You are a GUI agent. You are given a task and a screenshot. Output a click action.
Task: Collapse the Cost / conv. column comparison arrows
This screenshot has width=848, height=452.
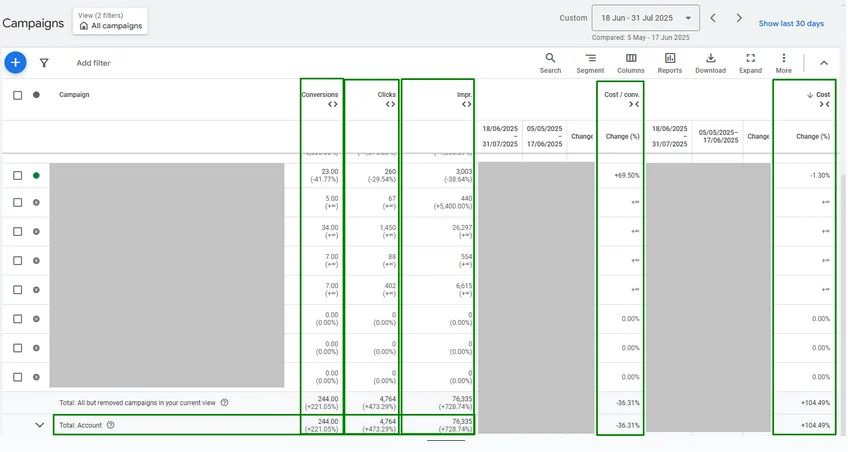tap(634, 104)
